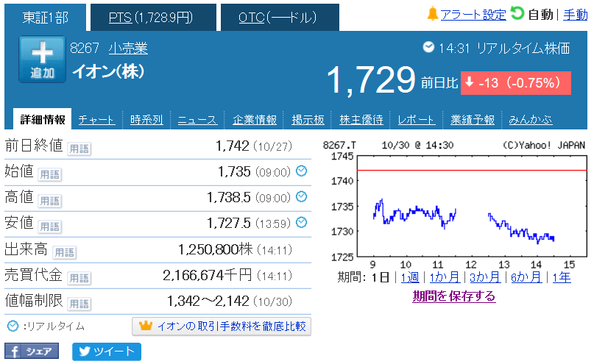
Task: Click the high price 1,738.5
Action: click(228, 197)
